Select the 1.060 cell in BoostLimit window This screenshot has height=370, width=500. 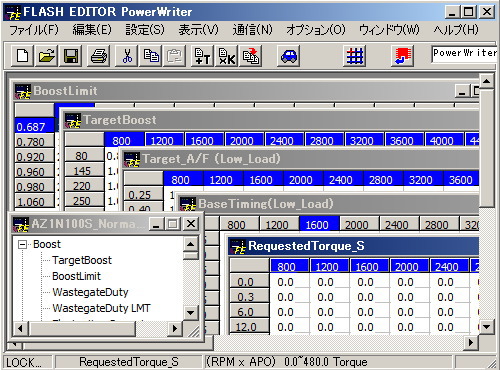point(34,202)
